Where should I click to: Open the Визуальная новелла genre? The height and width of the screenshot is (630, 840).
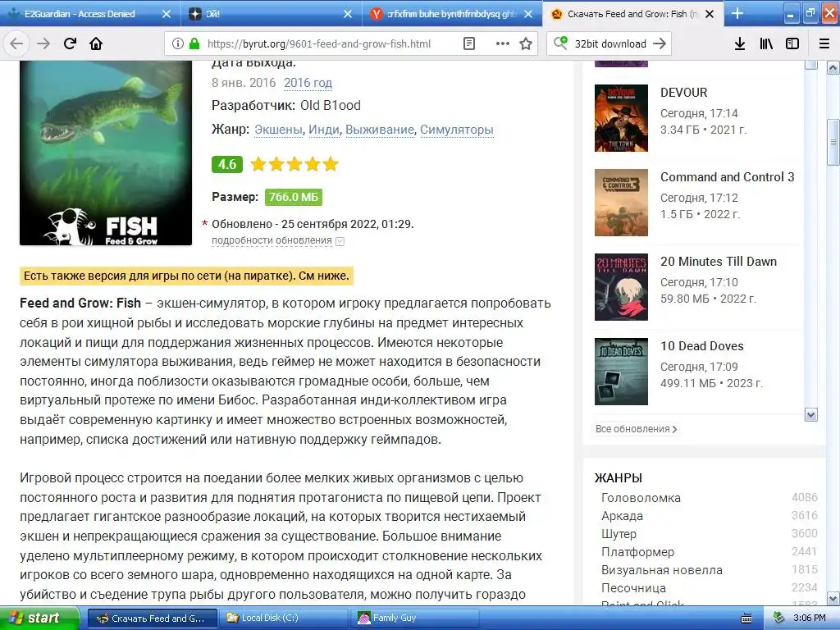[x=662, y=570]
